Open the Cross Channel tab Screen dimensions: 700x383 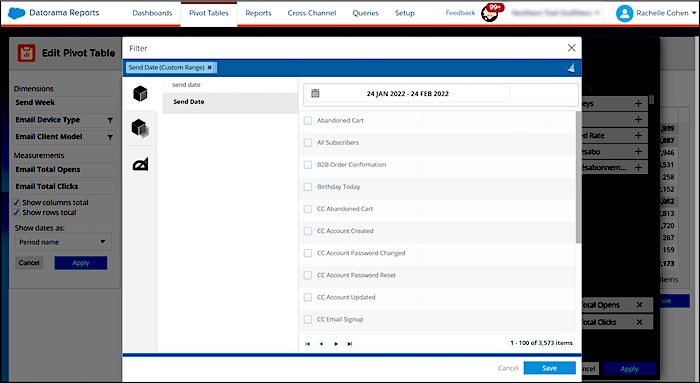click(312, 13)
